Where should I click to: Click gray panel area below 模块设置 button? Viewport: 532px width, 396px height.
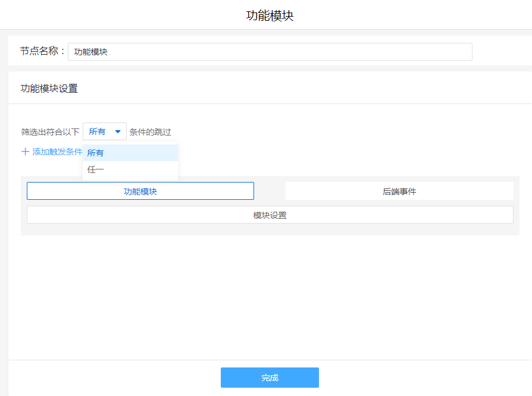point(270,230)
